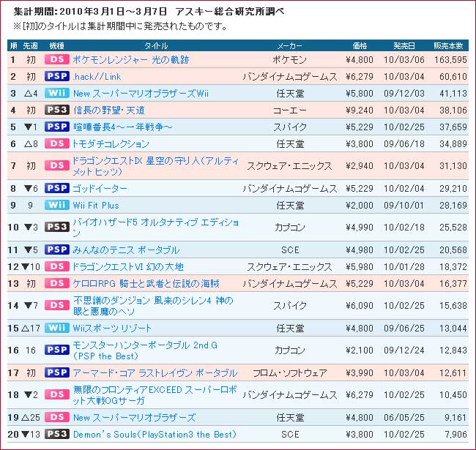Open 無限のフロンティアEXCEED title link
Screen dimensions: 476x450
coord(155,395)
